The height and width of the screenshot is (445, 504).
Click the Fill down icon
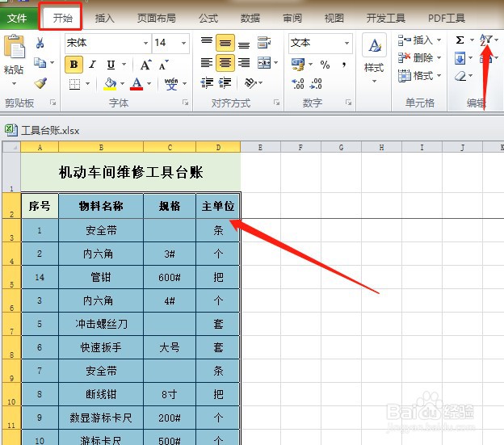point(460,58)
